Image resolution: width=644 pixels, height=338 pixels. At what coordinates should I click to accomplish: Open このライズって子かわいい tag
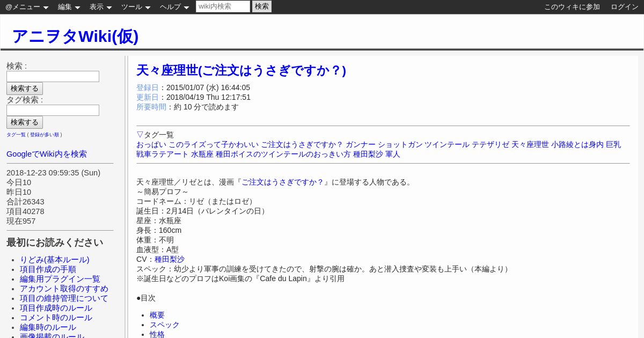click(x=214, y=144)
